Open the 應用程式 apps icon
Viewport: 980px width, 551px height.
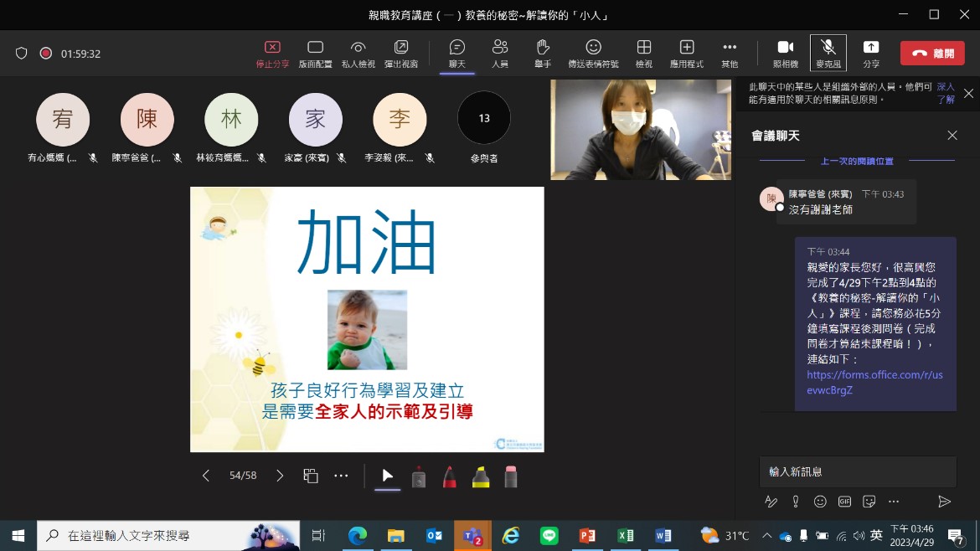[x=686, y=48]
